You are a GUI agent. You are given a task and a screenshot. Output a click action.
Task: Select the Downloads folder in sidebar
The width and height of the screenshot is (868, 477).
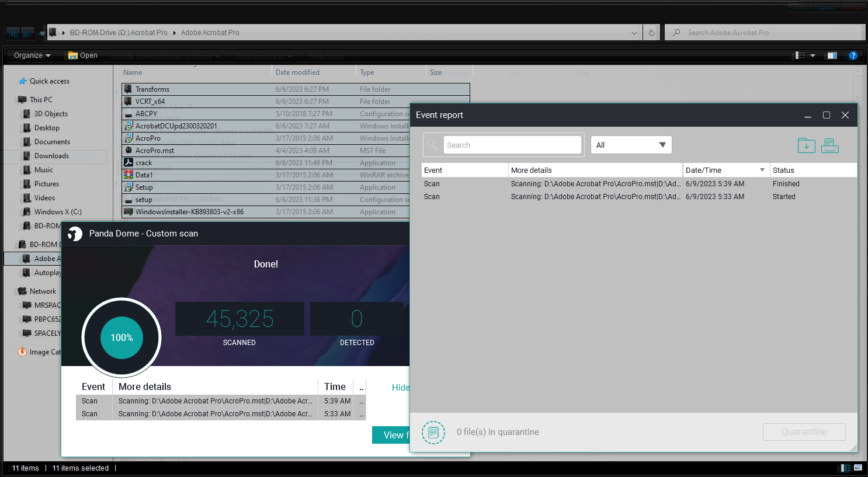pyautogui.click(x=51, y=156)
